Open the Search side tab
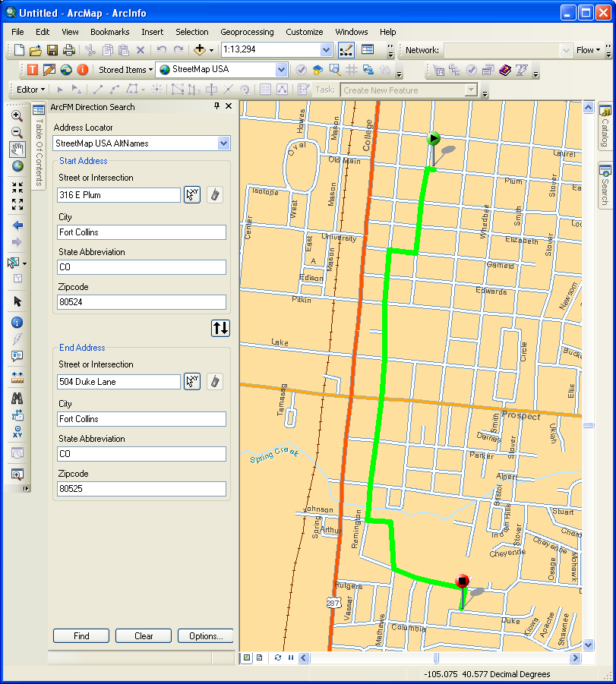Screen dimensions: 616x684 click(605, 186)
